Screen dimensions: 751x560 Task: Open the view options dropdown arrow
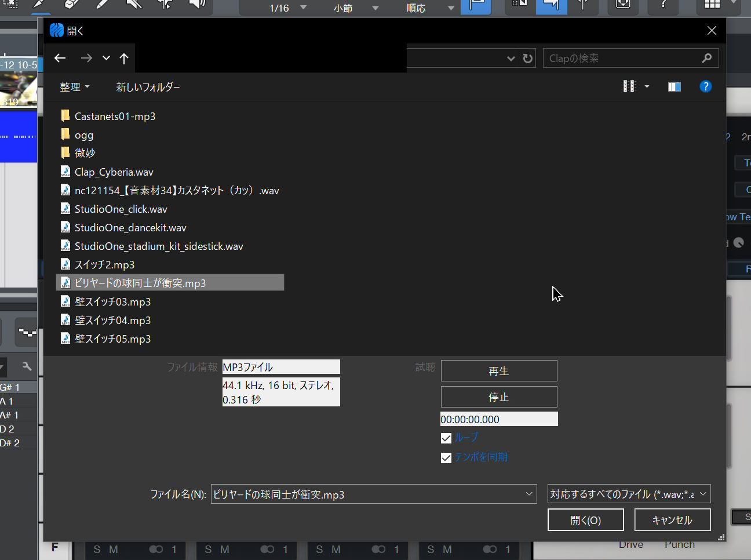coord(647,86)
